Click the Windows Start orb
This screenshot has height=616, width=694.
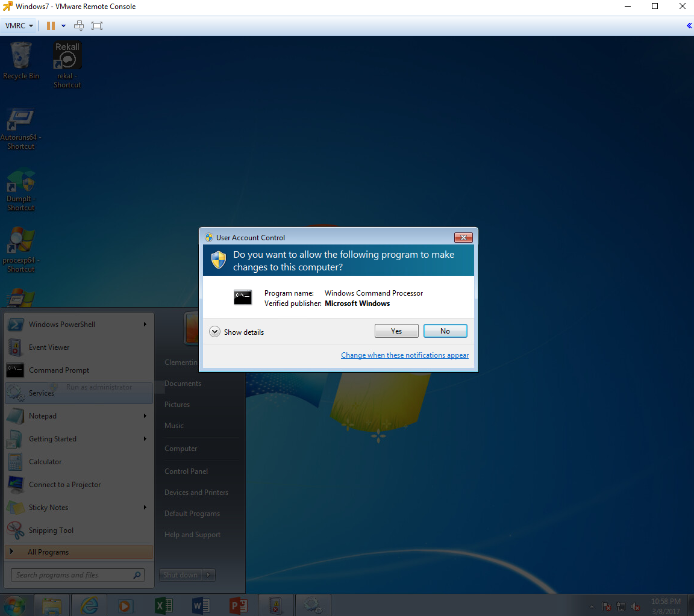(14, 605)
